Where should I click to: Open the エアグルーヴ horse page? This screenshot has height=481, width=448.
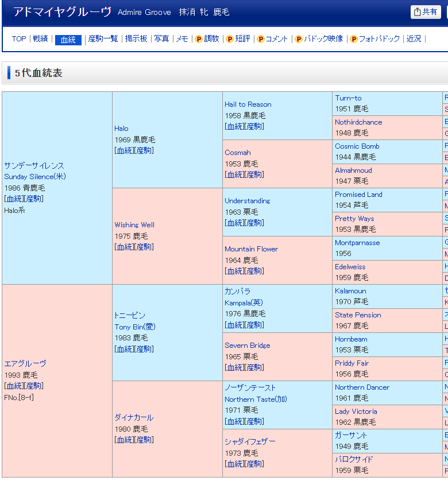coord(25,363)
